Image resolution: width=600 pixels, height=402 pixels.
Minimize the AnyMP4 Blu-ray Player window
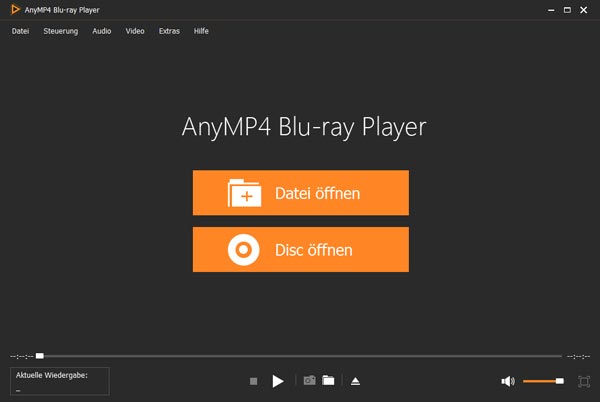coord(551,10)
